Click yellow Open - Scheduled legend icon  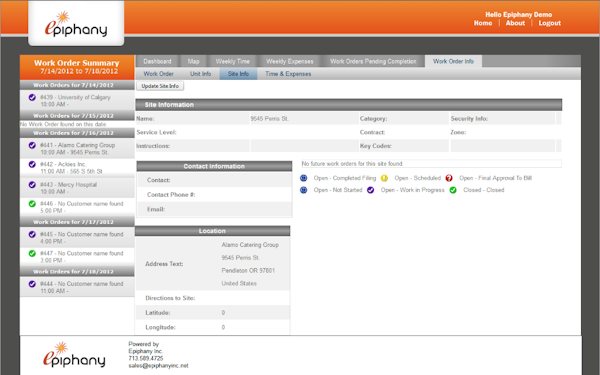(384, 178)
